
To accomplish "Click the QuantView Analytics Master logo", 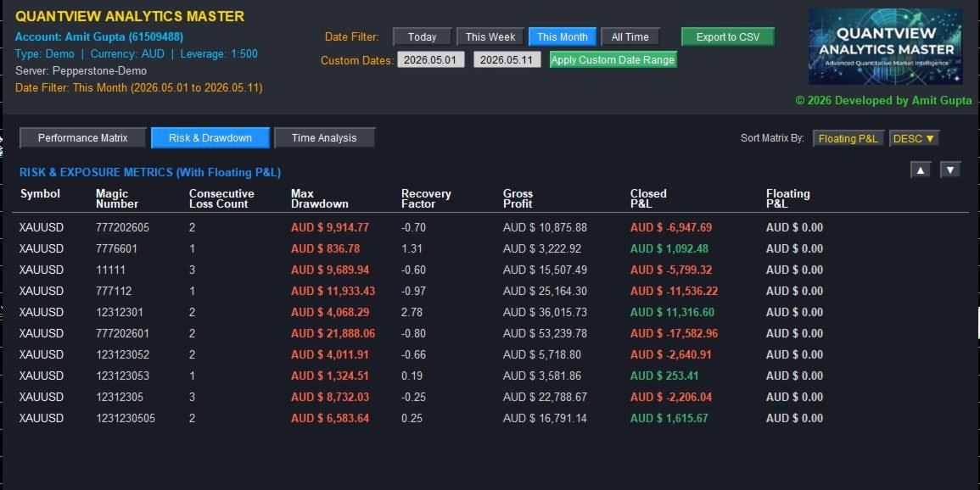I will [x=885, y=47].
